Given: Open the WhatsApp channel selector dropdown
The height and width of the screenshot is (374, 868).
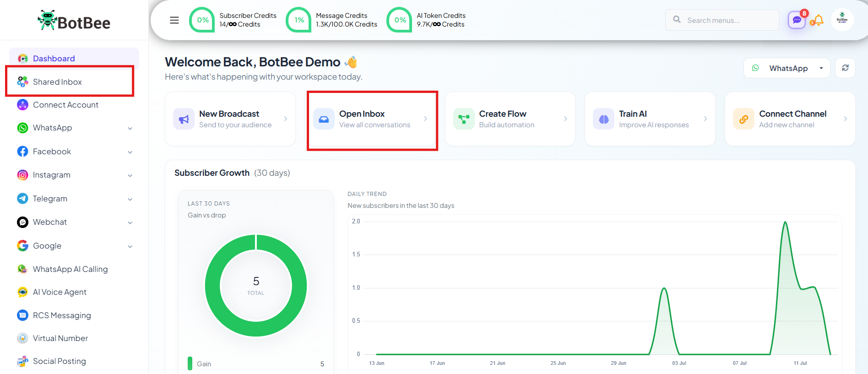Looking at the screenshot, I should point(787,68).
